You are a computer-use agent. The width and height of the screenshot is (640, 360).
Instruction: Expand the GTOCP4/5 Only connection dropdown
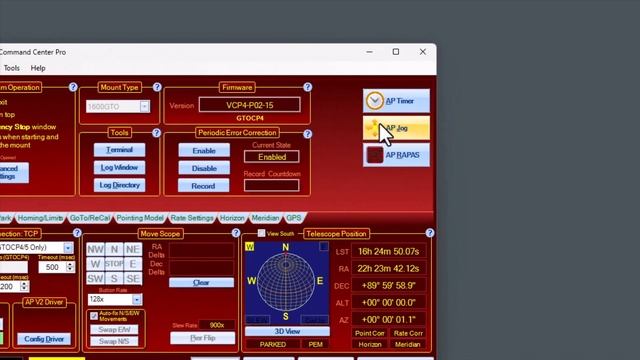[68, 248]
